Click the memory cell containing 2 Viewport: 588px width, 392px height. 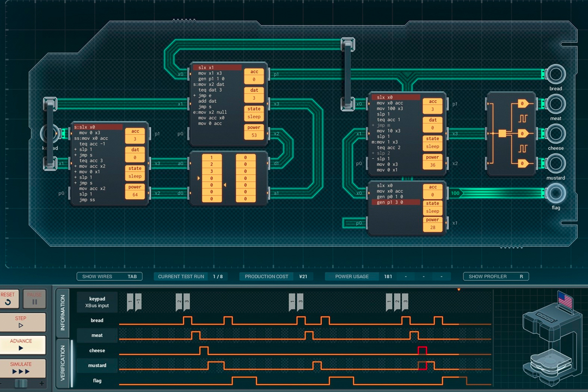click(211, 164)
